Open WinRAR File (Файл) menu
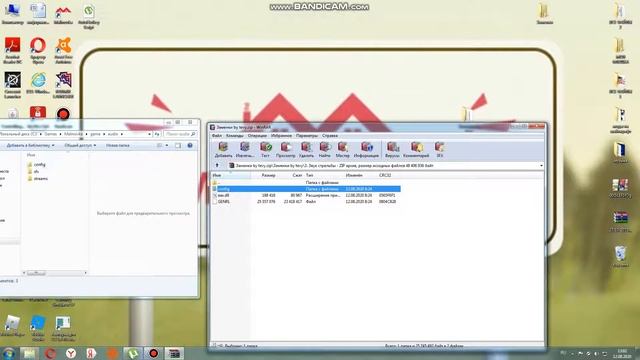 pyautogui.click(x=217, y=136)
